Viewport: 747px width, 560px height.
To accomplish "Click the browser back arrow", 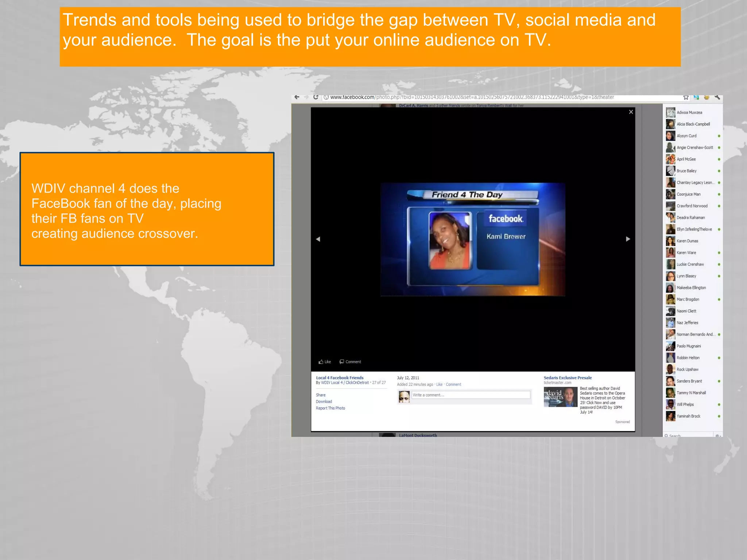I will [x=297, y=97].
